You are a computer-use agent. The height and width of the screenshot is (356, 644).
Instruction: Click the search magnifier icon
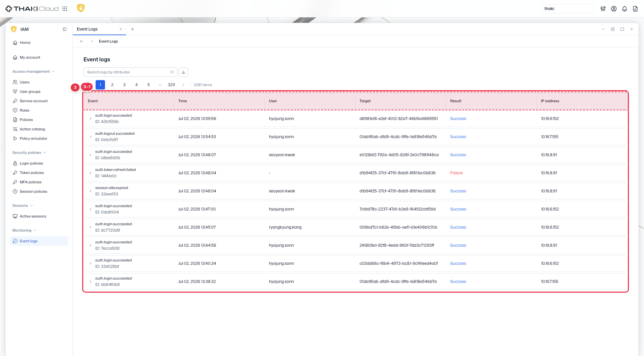click(172, 72)
